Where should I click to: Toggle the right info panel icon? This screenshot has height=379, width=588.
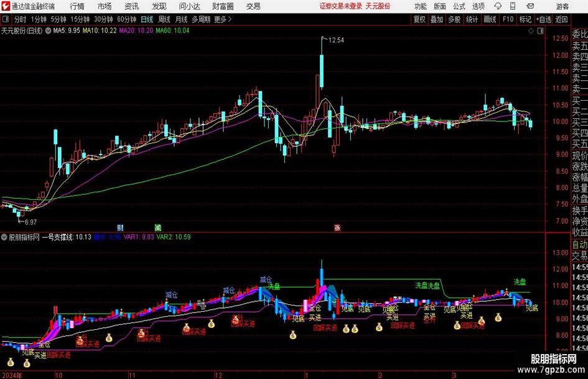click(x=540, y=31)
